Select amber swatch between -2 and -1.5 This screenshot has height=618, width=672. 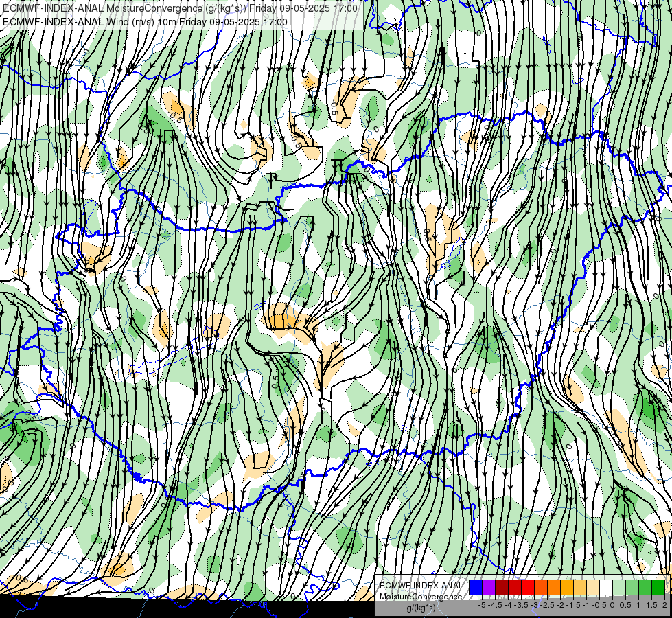[567, 588]
